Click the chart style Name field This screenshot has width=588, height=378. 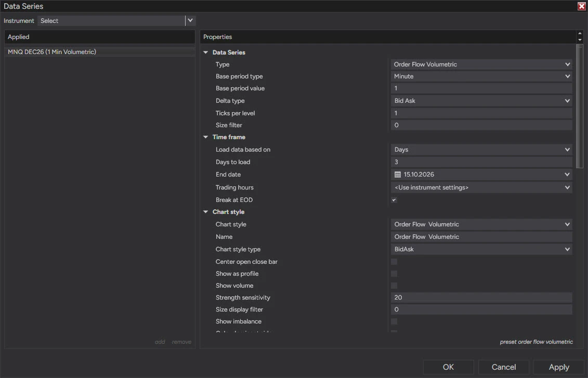pyautogui.click(x=481, y=237)
